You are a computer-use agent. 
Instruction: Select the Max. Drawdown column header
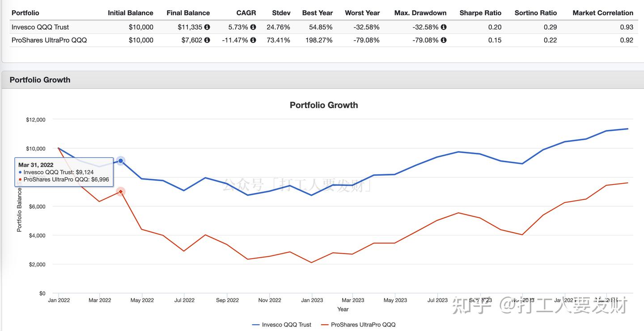click(420, 13)
